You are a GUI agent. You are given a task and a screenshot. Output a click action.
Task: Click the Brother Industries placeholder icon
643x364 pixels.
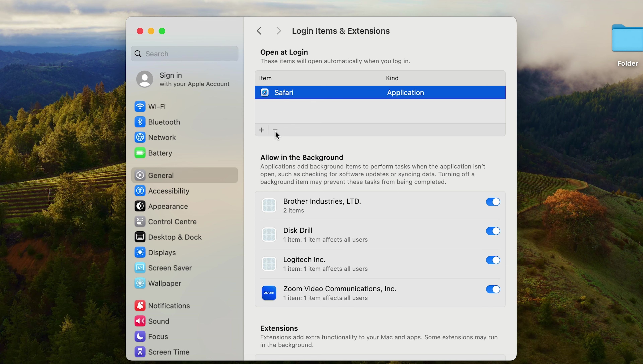tap(269, 205)
